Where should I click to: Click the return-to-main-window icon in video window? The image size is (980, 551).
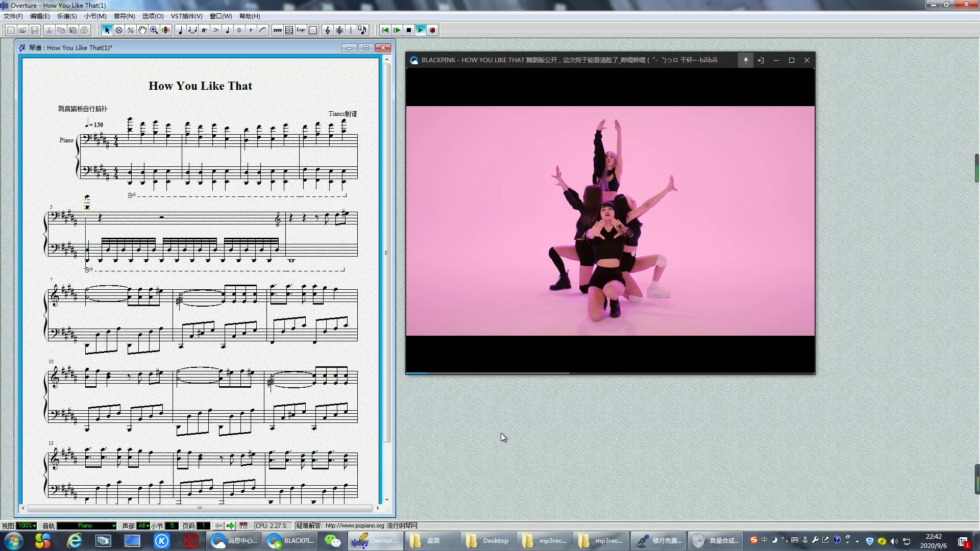[761, 60]
